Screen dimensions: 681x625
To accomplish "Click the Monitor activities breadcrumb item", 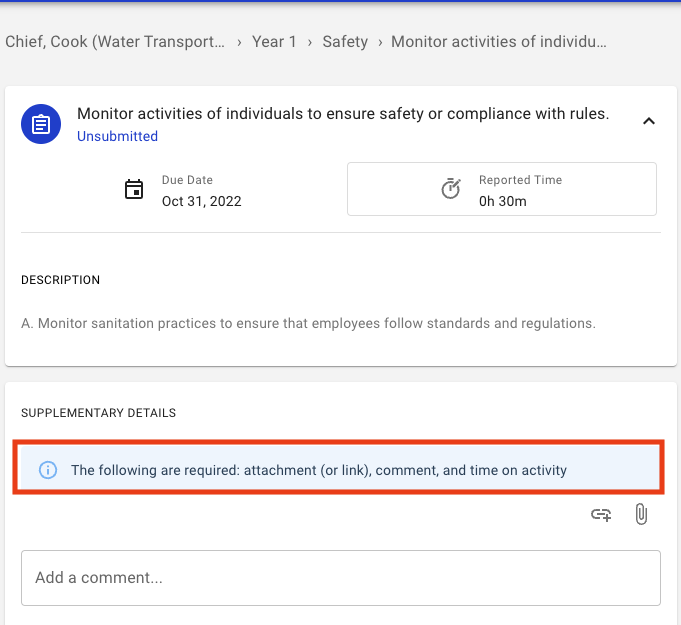I will point(499,42).
